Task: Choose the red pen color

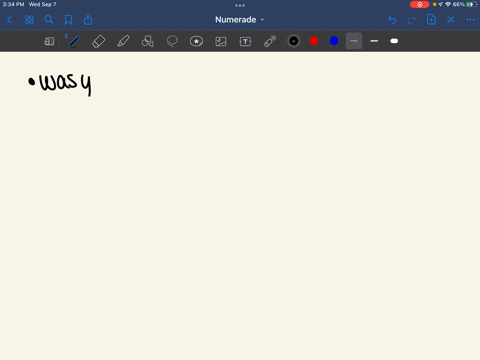Action: point(314,41)
